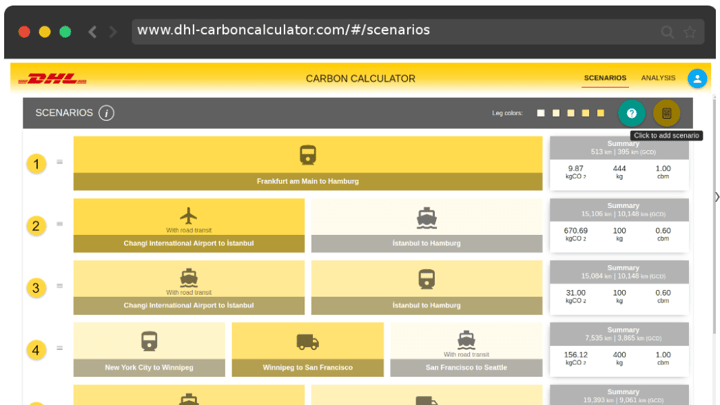Select scenario number 2 badge
Viewport: 720px width, 405px height.
[x=36, y=226]
